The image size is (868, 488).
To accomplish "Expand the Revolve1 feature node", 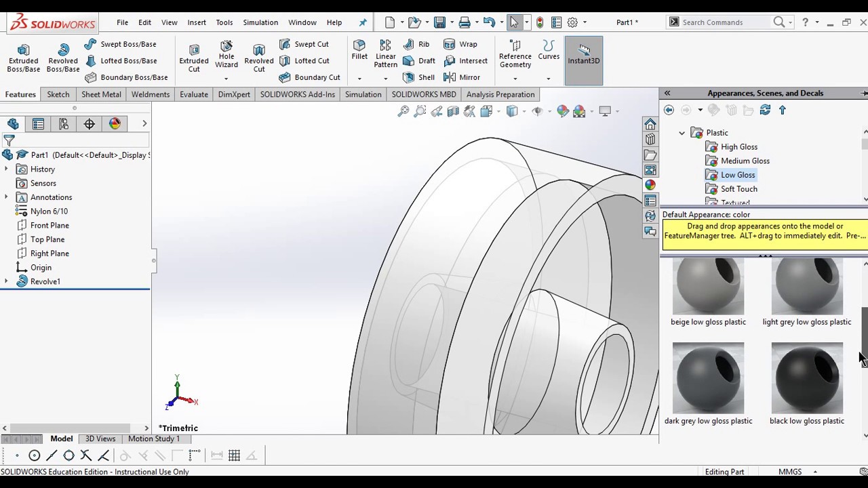I will point(6,281).
